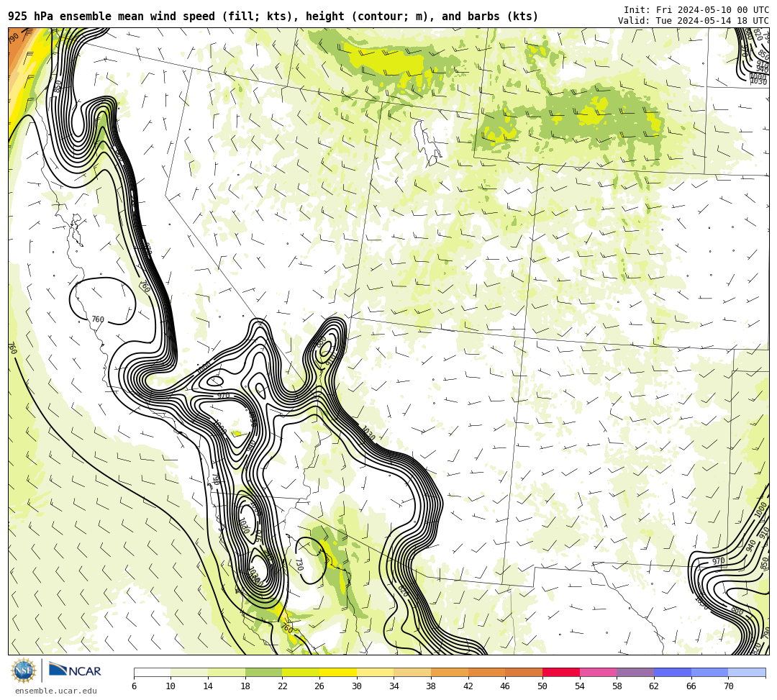Click the 1030 contour label in the top-right corner
Viewport: 777px width, 700px height.
[759, 81]
